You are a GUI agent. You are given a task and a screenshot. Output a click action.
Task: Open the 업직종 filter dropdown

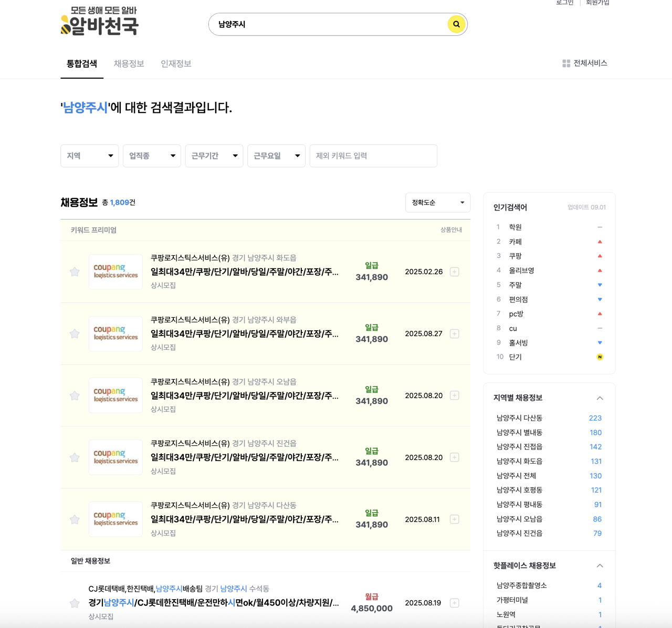coord(152,156)
